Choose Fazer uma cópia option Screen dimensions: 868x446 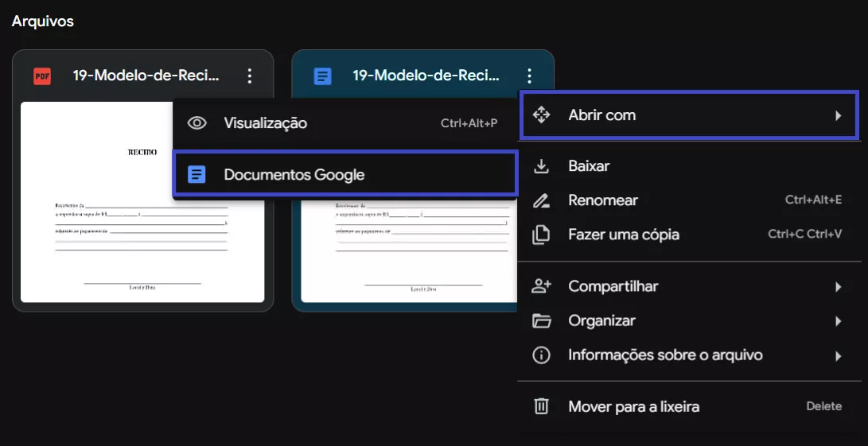point(689,235)
